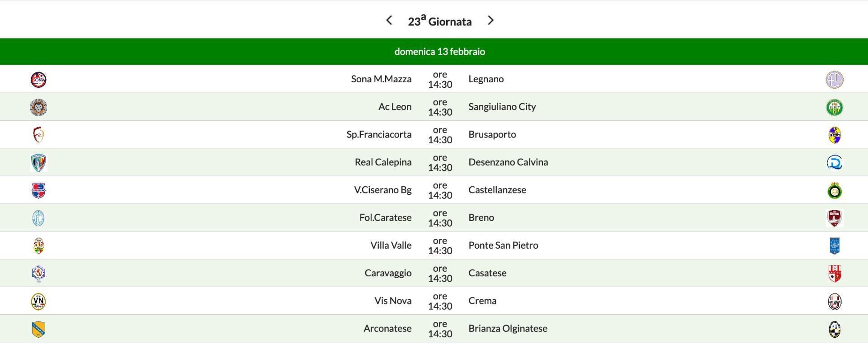The height and width of the screenshot is (345, 868).
Task: Open Ponte San Pietro team link
Action: (x=503, y=245)
